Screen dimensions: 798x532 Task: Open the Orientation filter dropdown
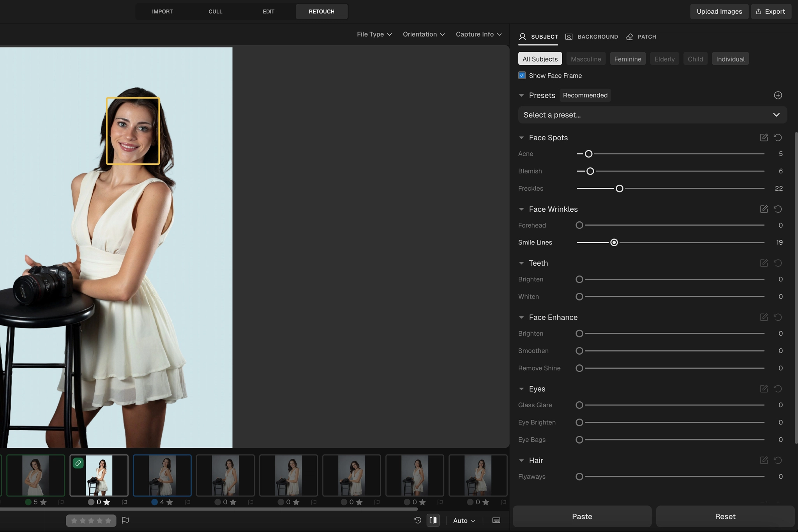coord(424,34)
